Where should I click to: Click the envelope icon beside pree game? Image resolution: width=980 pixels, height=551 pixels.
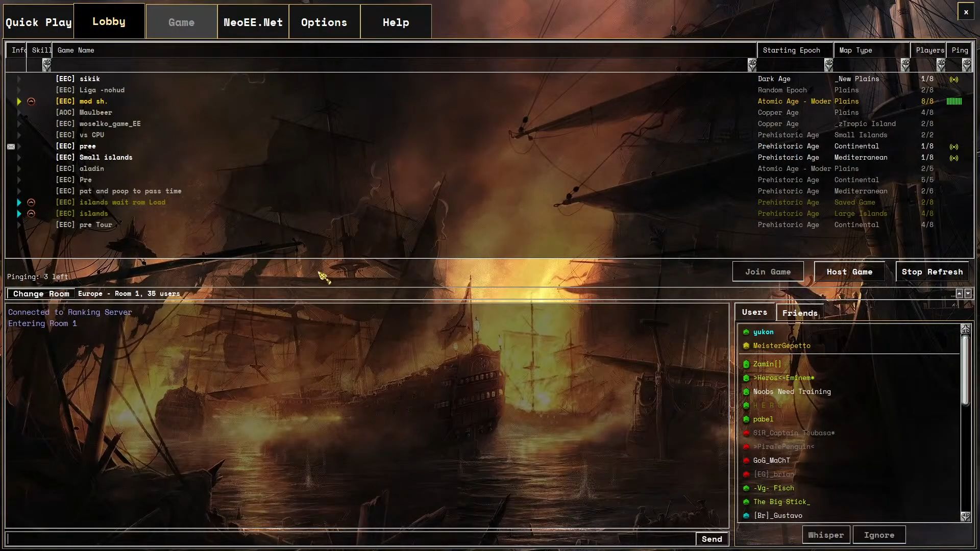(x=11, y=146)
